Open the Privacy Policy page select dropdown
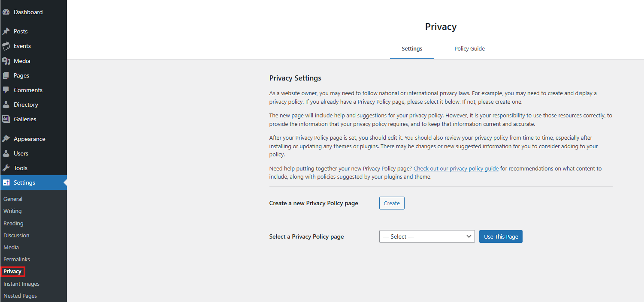The width and height of the screenshot is (644, 302). pos(427,236)
